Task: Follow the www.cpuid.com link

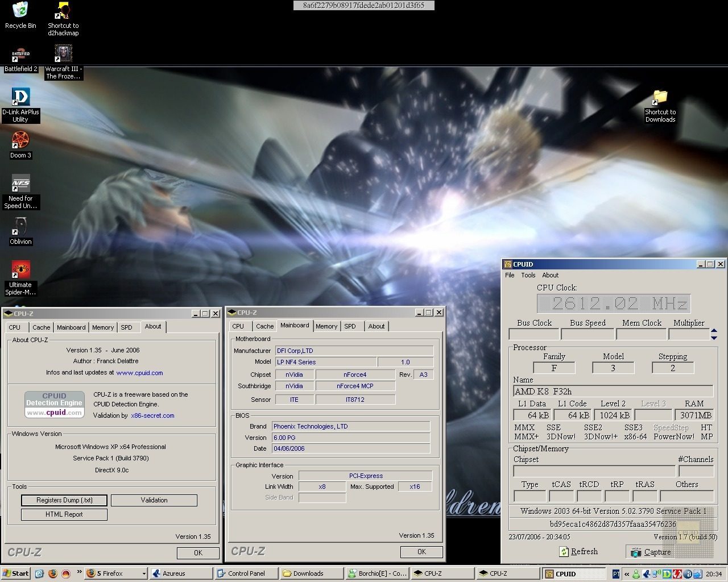Action: pos(139,373)
